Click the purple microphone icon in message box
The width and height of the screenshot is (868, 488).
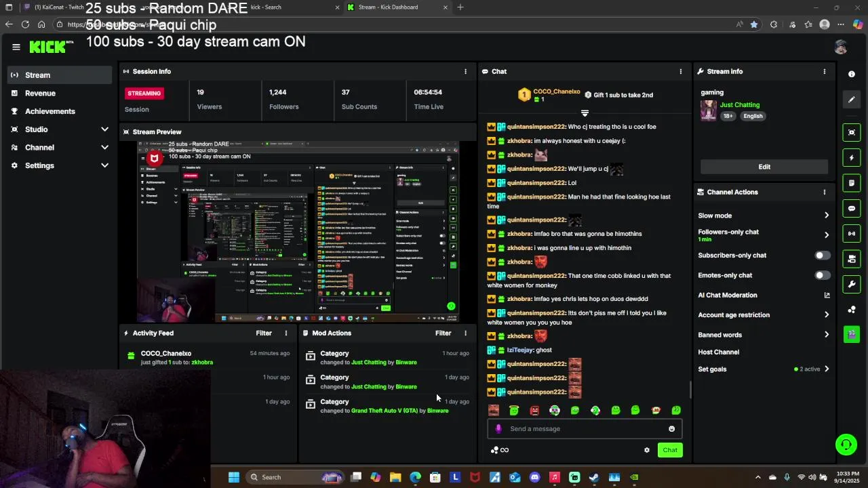(x=498, y=428)
